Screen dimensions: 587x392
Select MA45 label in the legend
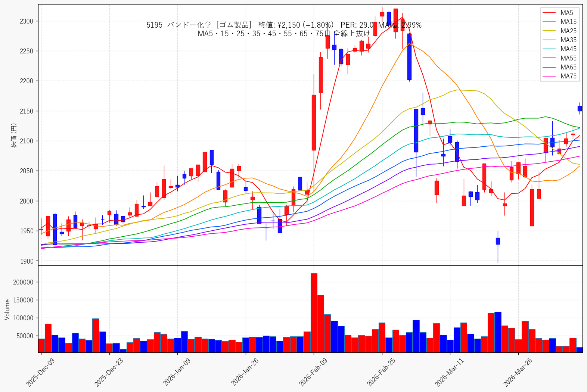point(568,49)
